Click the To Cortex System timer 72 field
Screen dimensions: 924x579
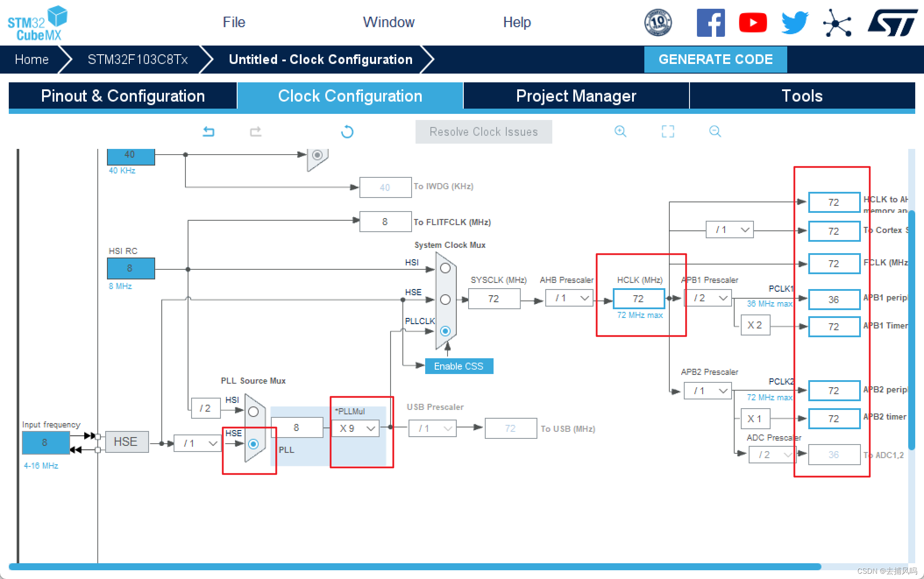[x=834, y=231]
